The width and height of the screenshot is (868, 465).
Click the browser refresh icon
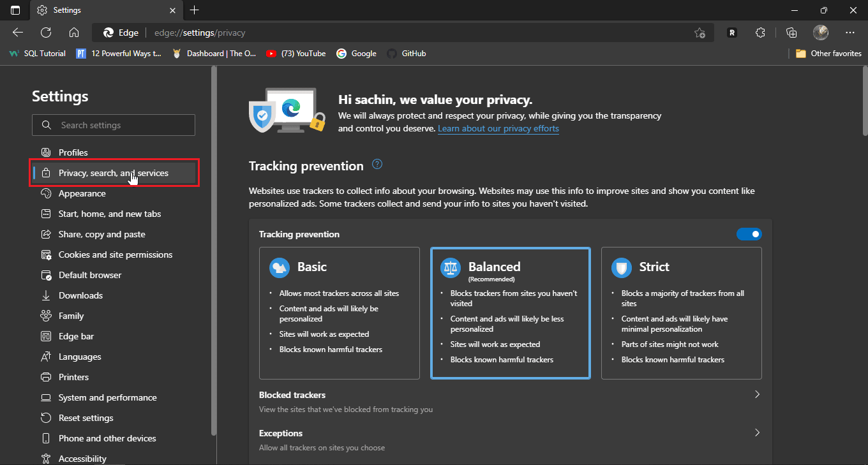point(46,33)
